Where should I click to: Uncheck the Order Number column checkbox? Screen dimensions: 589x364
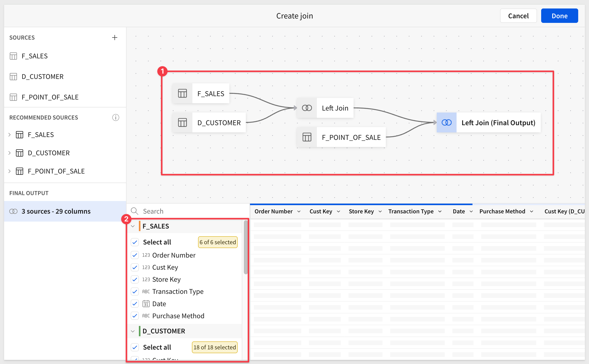click(135, 255)
